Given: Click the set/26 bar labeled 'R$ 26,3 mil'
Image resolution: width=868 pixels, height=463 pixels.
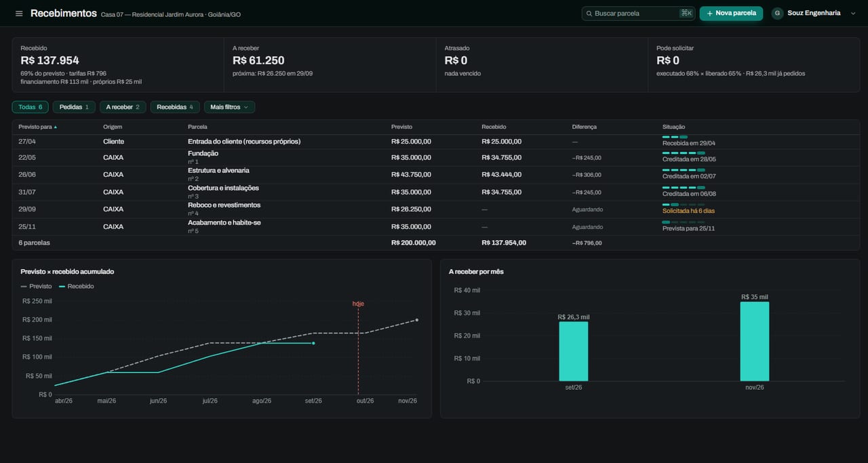Looking at the screenshot, I should (574, 351).
